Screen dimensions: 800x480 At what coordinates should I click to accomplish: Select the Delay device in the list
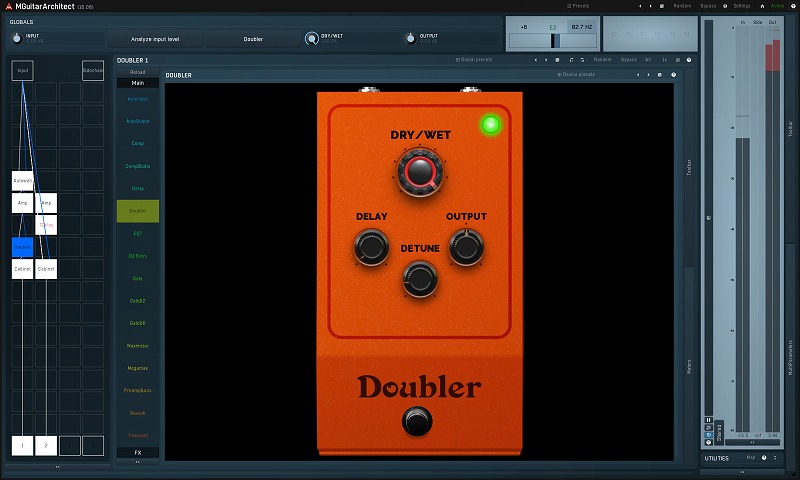tap(137, 188)
